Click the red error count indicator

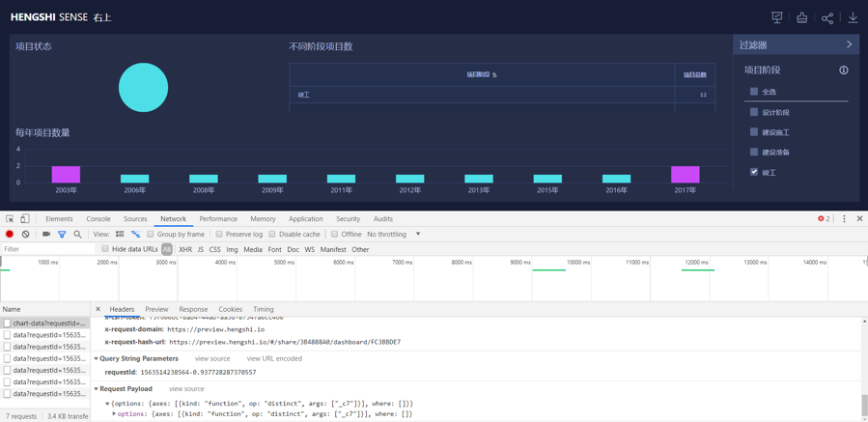click(x=824, y=219)
